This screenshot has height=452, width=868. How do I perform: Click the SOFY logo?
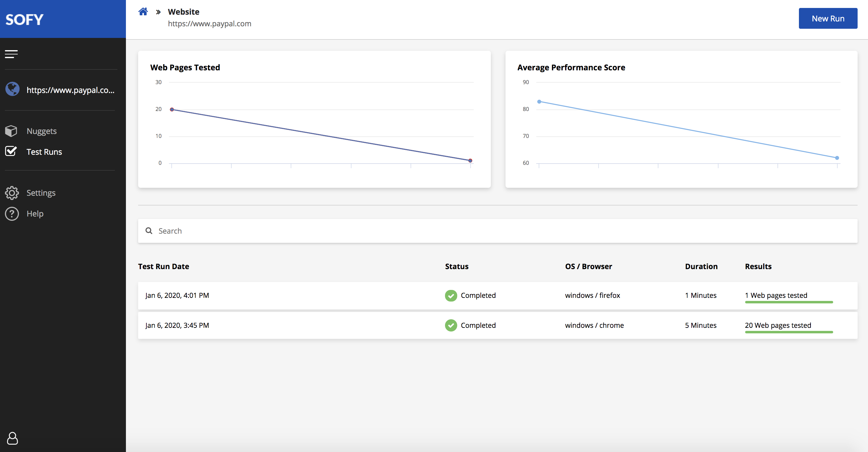(24, 20)
